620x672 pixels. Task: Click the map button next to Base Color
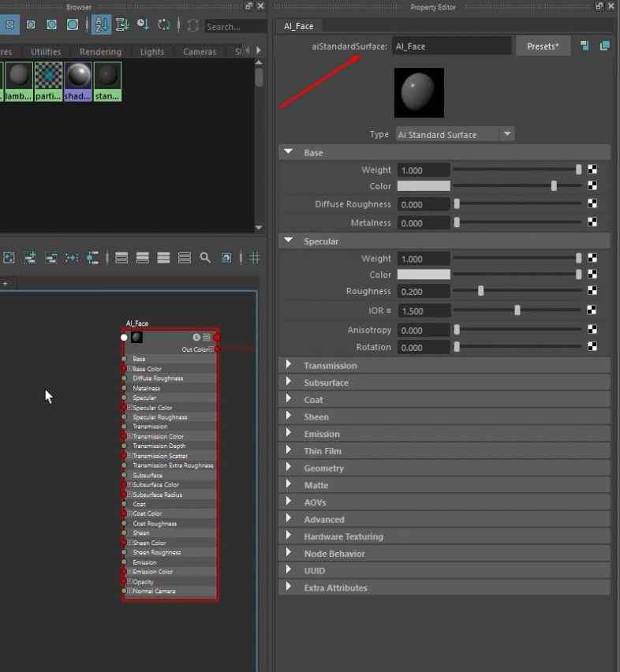coord(592,185)
